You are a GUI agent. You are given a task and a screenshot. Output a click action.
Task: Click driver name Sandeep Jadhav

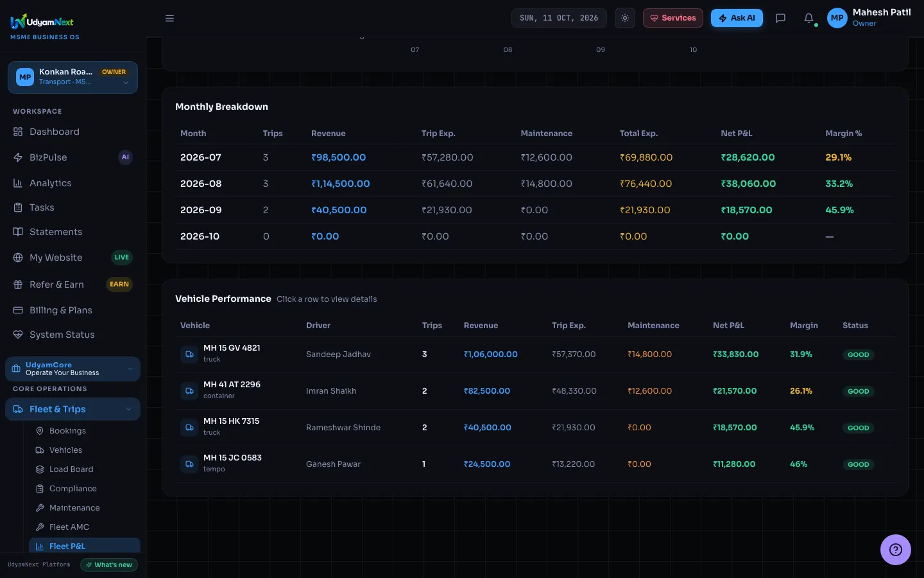coord(338,355)
